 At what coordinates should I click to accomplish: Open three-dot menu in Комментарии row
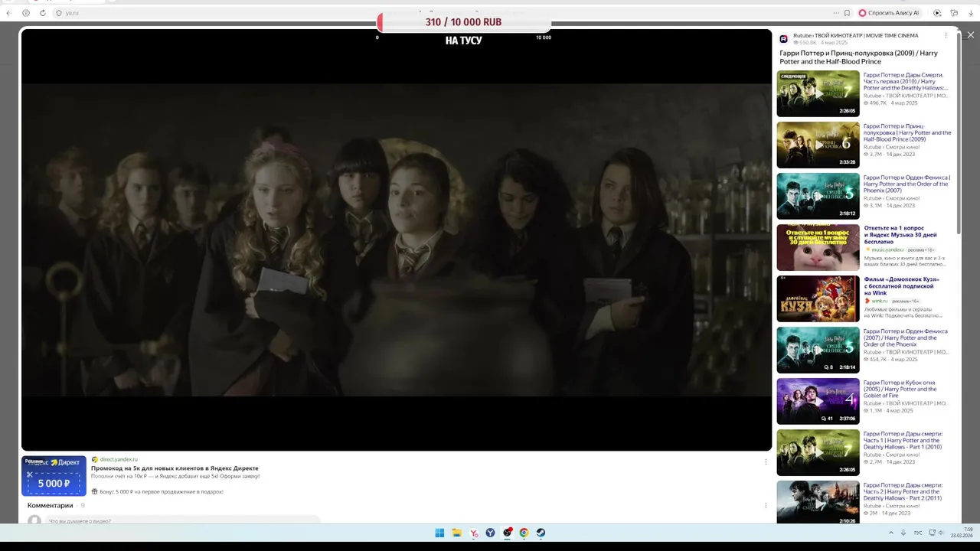(766, 505)
